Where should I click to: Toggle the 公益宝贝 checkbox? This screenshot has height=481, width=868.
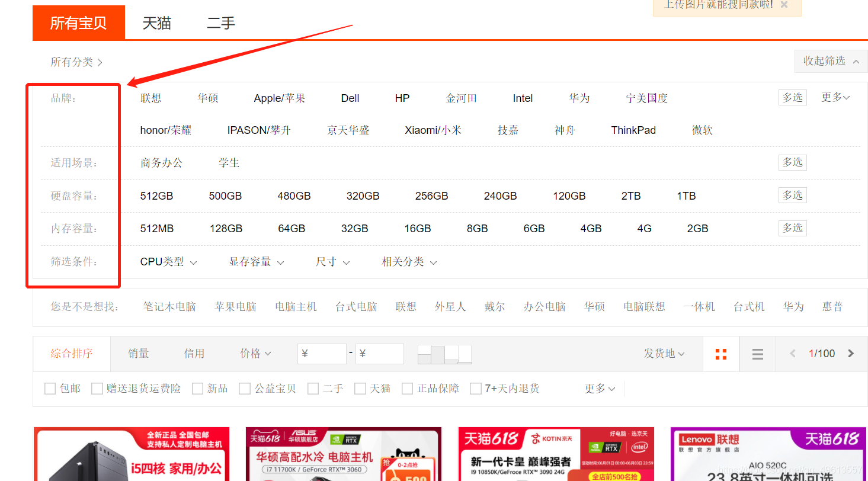click(245, 389)
